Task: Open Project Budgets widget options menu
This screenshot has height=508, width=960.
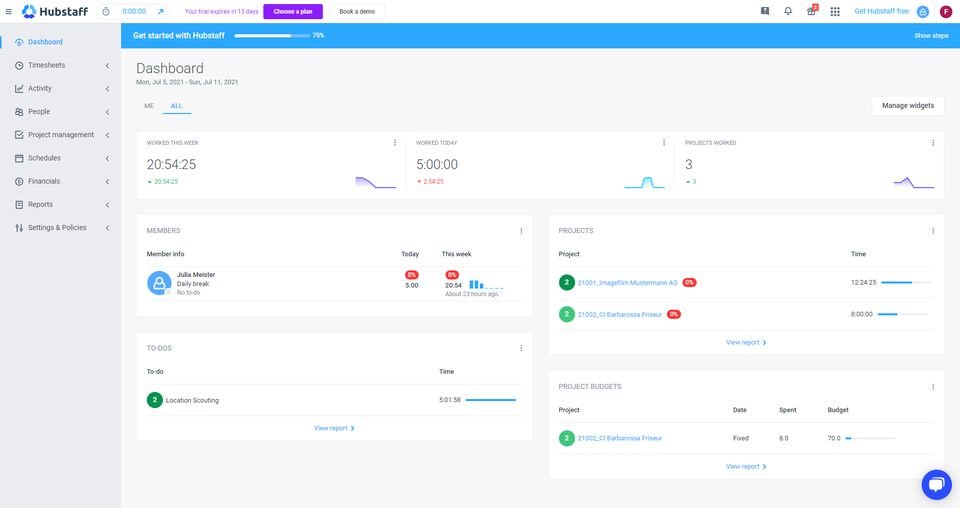Action: pos(933,387)
